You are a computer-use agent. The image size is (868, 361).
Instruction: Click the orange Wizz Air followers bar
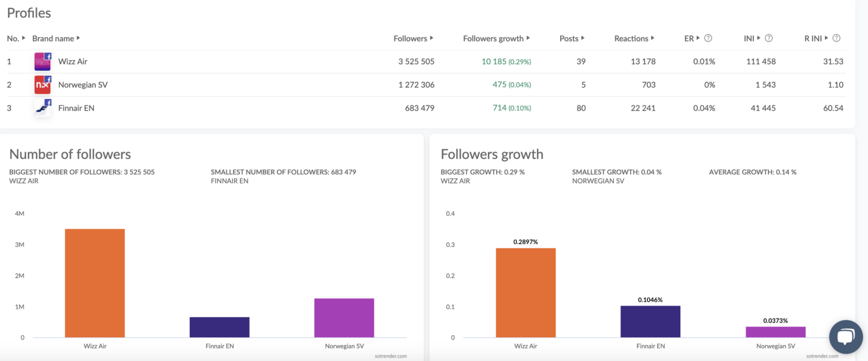point(95,283)
